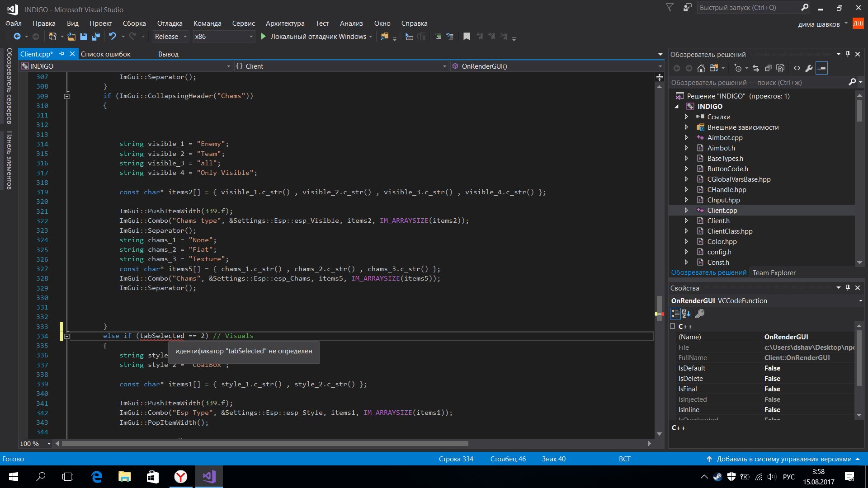This screenshot has width=868, height=488.
Task: Toggle the Preview Selected Items button
Action: pos(822,68)
